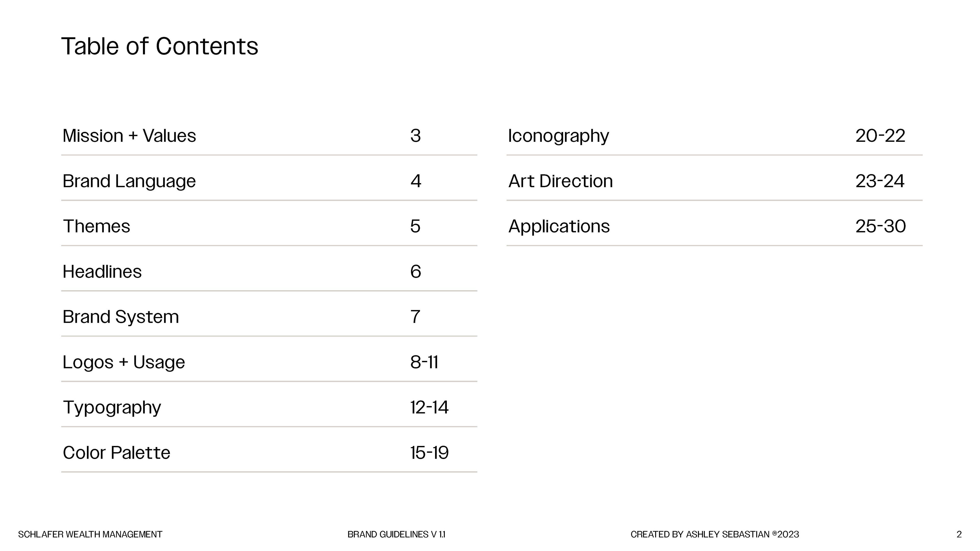Click the Brand Guidelines V 1.1 footer
This screenshot has height=551, width=980.
coord(396,534)
